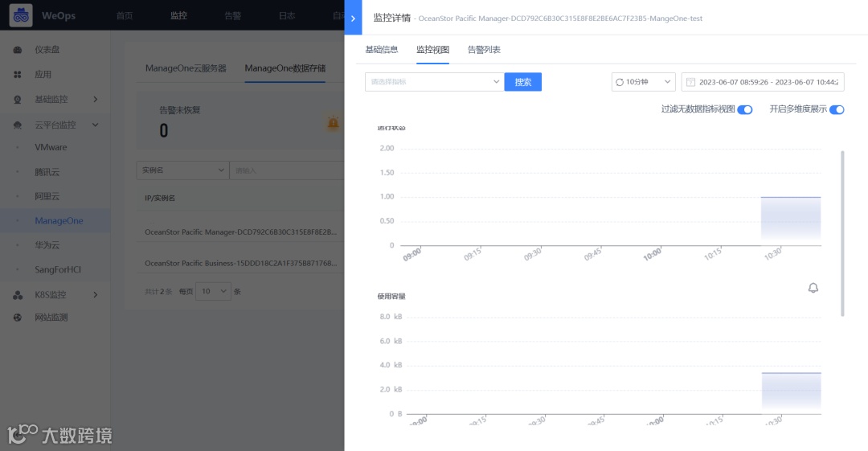Click the 云平台监控 cloud icon

point(18,125)
